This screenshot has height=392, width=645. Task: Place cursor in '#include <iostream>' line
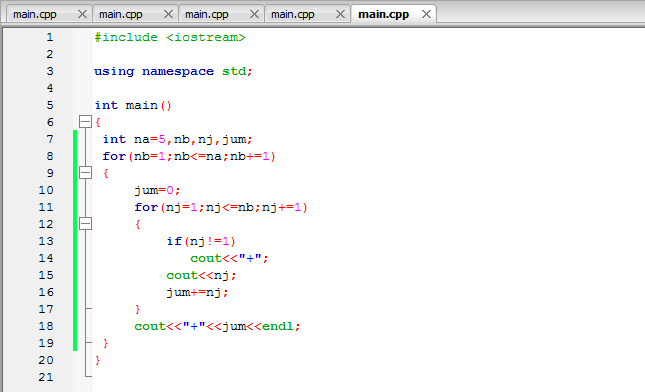[170, 37]
